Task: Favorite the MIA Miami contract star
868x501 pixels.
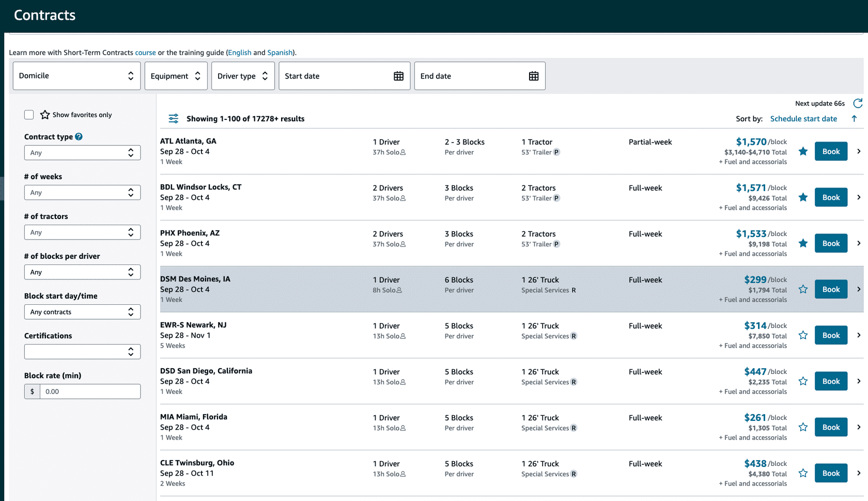Action: click(x=803, y=427)
